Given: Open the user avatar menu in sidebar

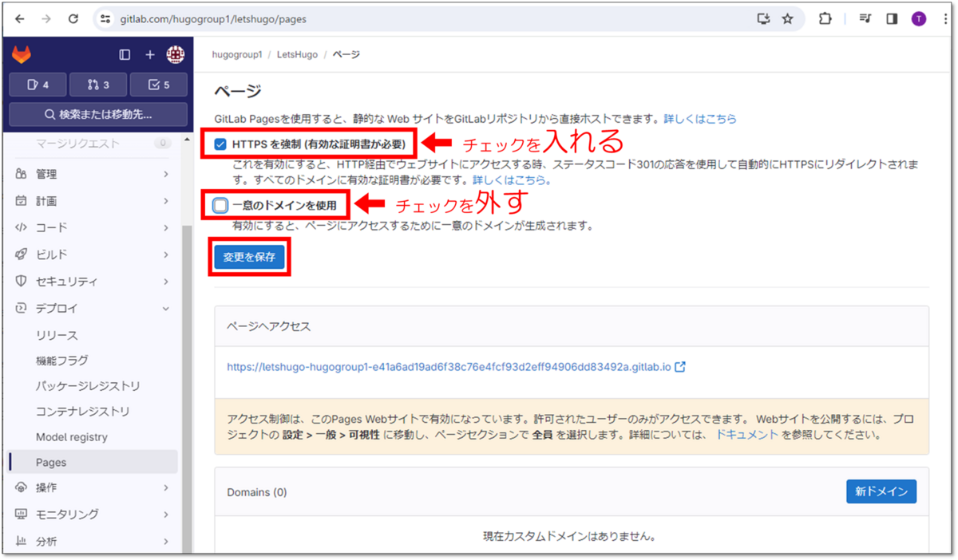Looking at the screenshot, I should (175, 55).
